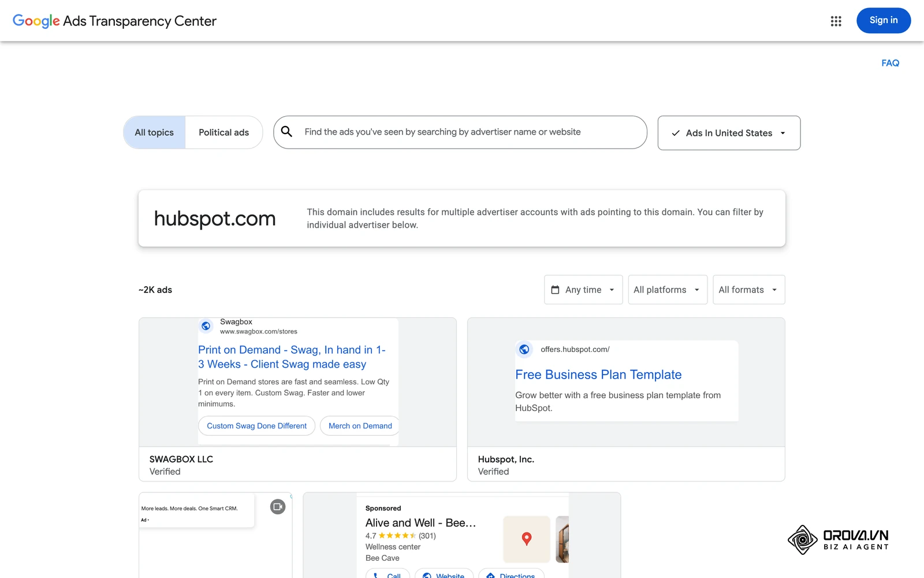
Task: Focus the advertiser search field
Action: pyautogui.click(x=460, y=132)
